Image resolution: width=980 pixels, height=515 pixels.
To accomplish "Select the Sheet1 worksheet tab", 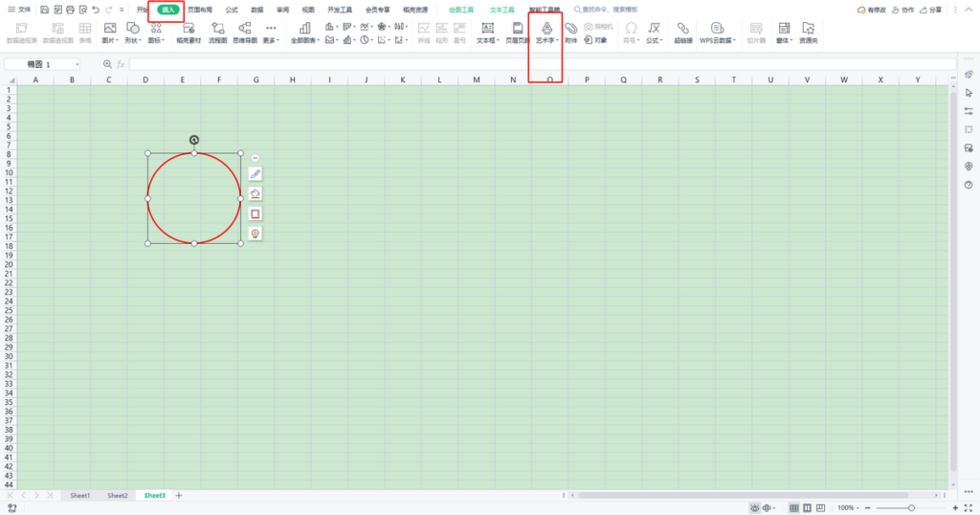I will 80,496.
